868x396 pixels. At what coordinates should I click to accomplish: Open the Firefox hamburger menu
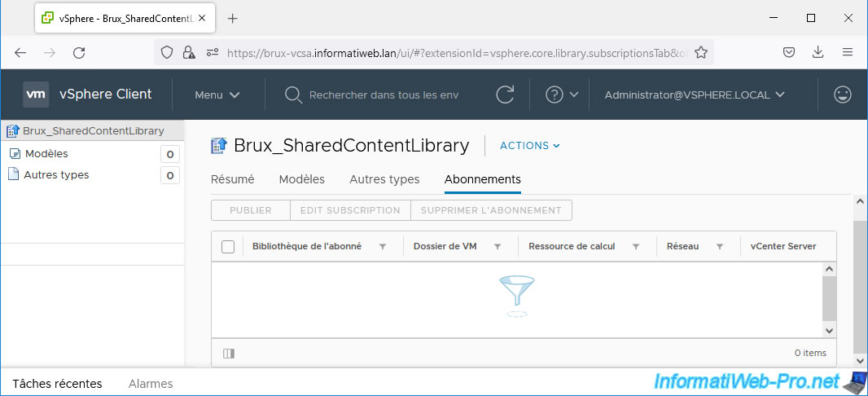tap(847, 53)
